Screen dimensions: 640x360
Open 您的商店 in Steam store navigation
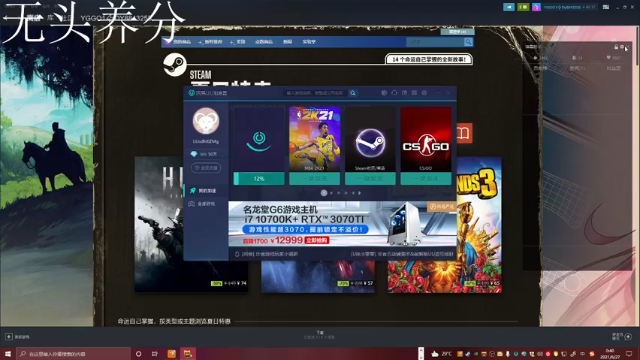point(182,42)
